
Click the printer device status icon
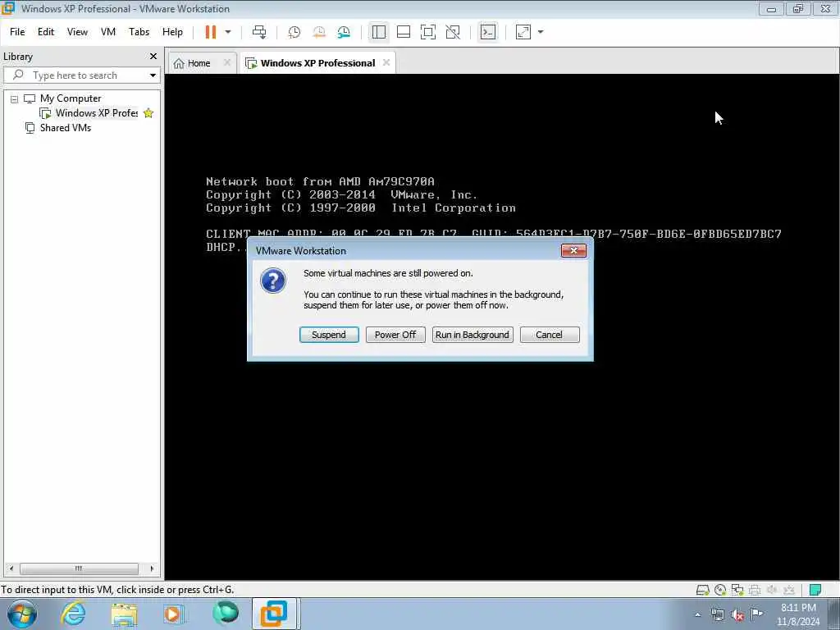(755, 590)
